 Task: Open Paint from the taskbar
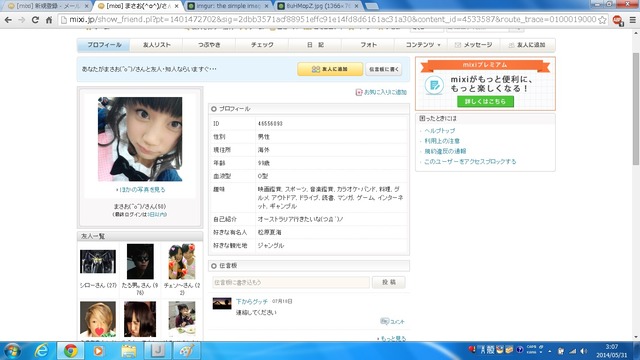point(187,351)
